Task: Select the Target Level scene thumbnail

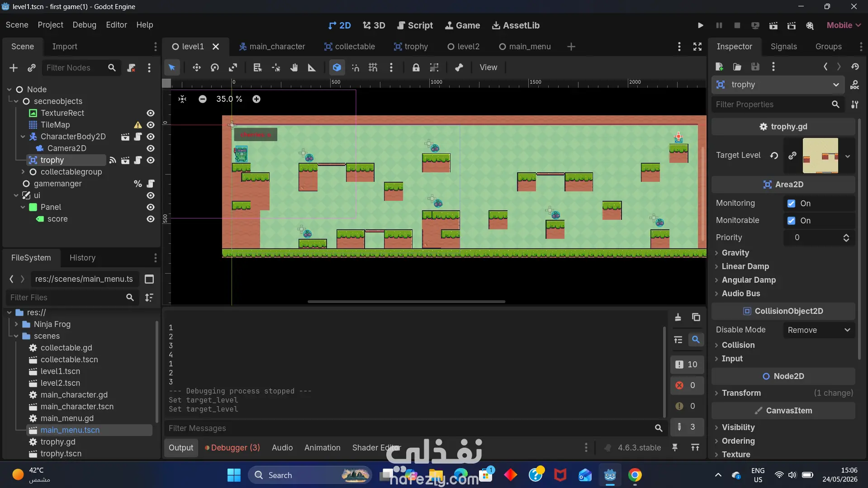Action: (821, 156)
